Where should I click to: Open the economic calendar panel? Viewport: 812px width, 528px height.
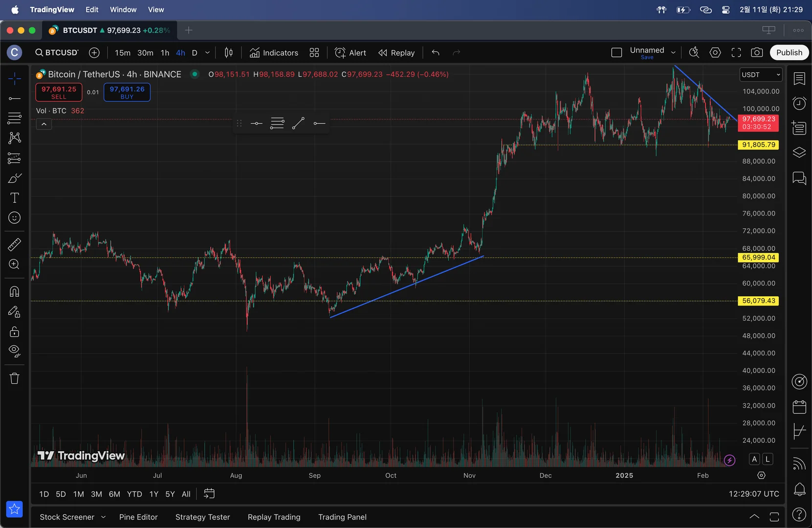click(799, 406)
